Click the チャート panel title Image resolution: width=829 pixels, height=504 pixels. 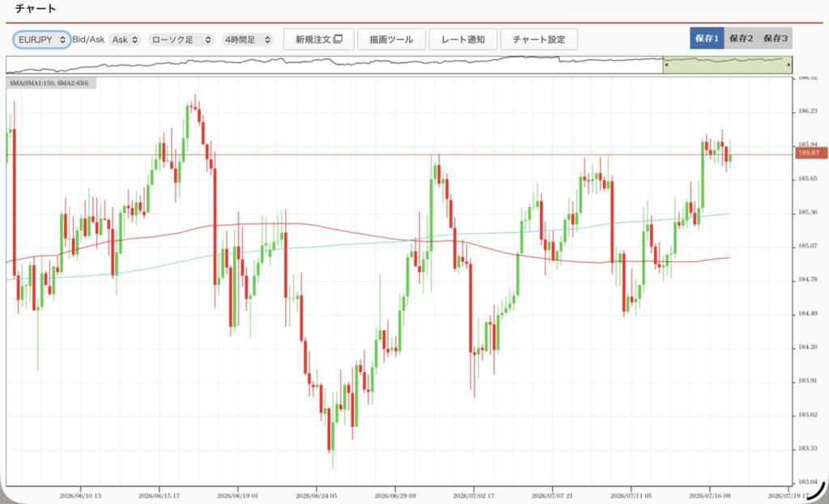point(36,8)
